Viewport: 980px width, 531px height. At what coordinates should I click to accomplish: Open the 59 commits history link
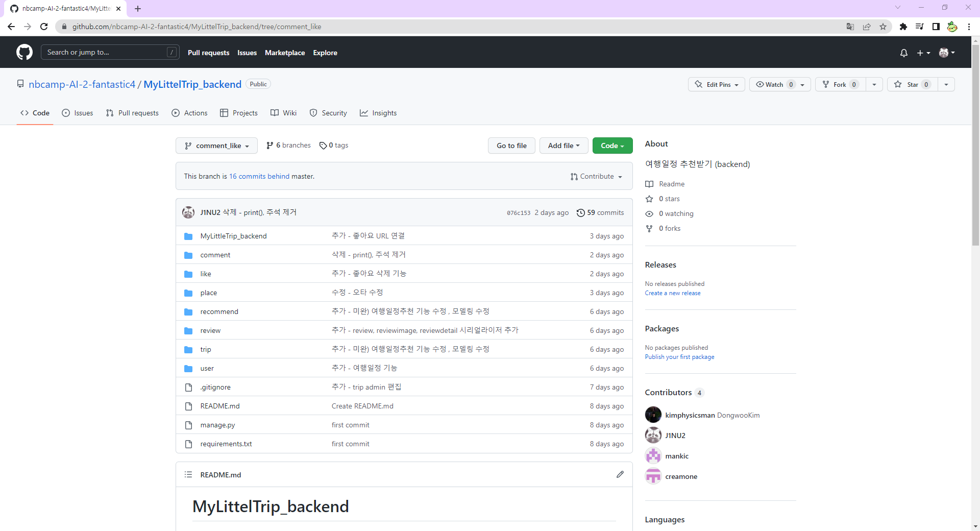point(600,212)
